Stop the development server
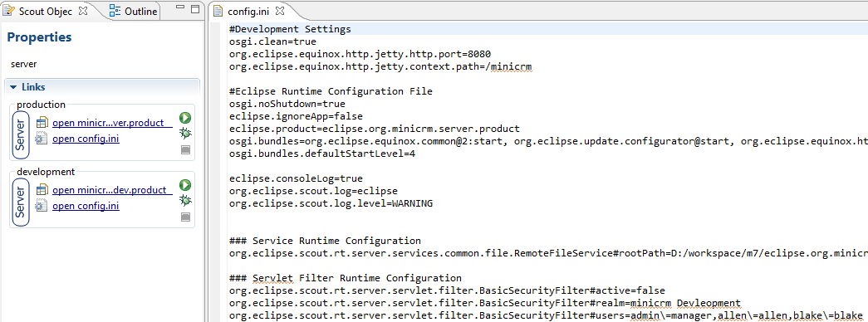The image size is (868, 322). [x=185, y=217]
